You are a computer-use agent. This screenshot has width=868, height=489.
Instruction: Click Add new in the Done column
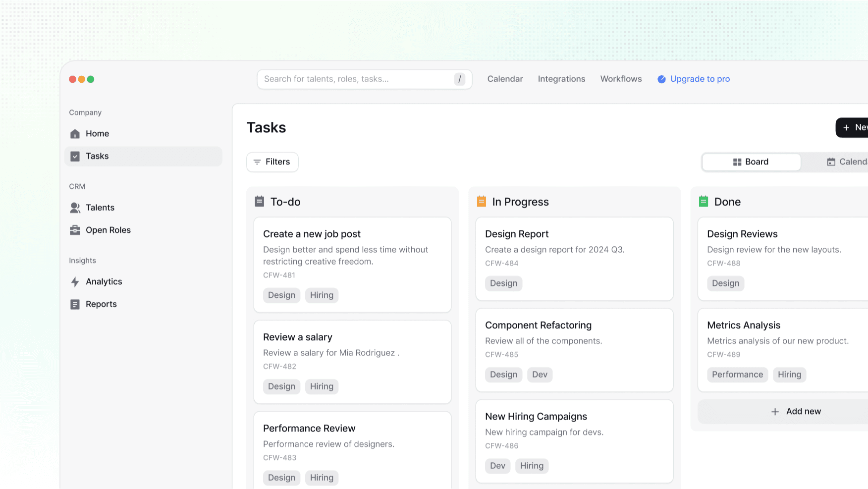click(x=796, y=411)
